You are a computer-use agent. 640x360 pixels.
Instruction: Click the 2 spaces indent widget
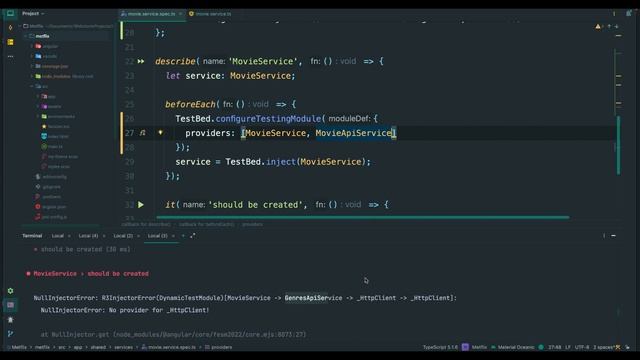[x=604, y=347]
